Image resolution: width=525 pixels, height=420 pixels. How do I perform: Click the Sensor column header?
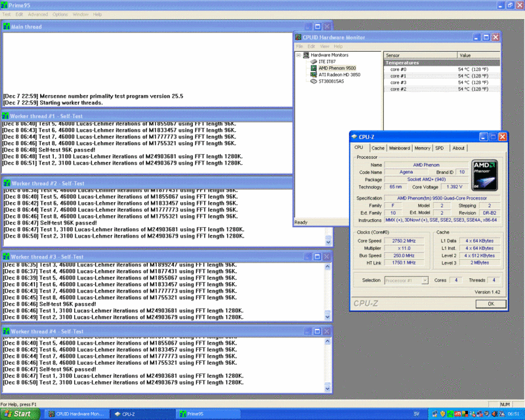[421, 55]
